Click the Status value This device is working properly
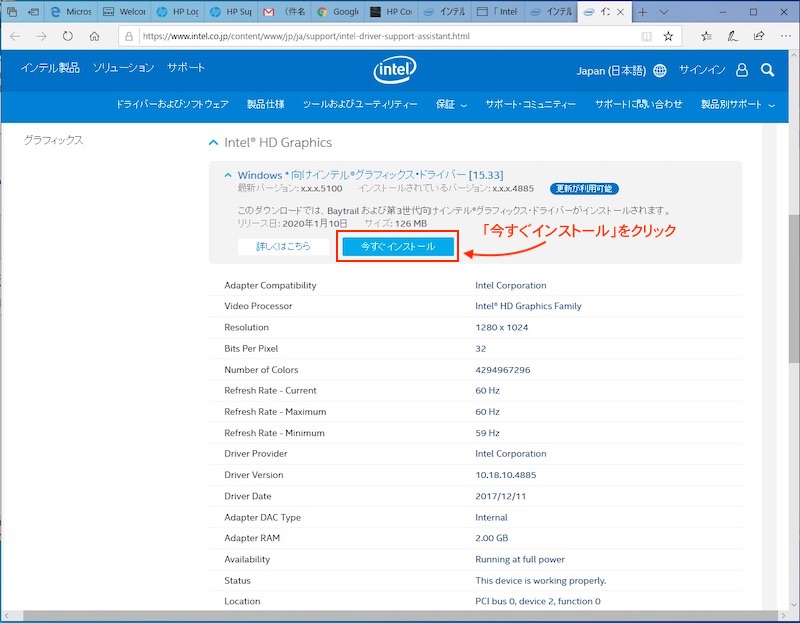 [x=541, y=581]
